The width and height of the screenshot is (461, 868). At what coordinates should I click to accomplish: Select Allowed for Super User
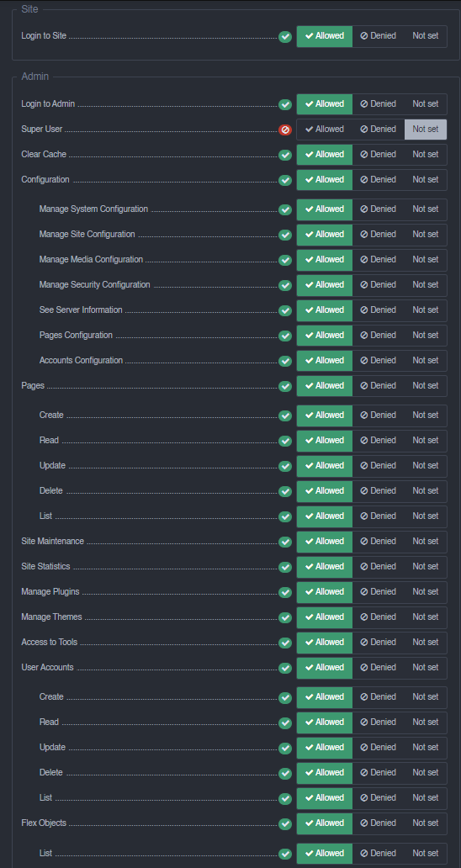point(325,129)
